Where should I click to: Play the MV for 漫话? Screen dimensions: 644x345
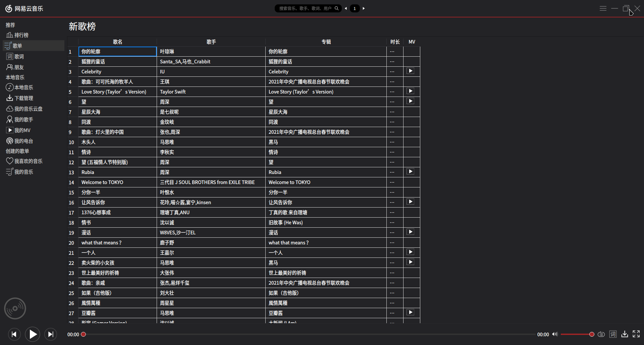point(411,232)
